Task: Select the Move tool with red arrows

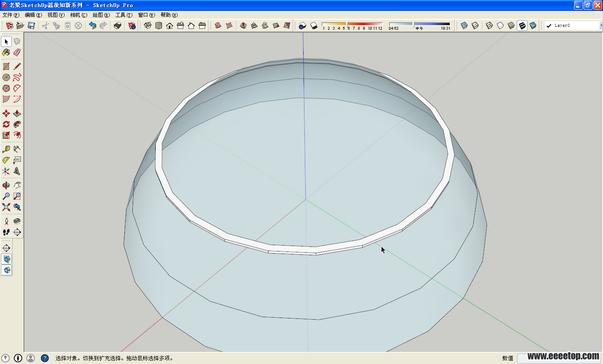Action: tap(6, 113)
